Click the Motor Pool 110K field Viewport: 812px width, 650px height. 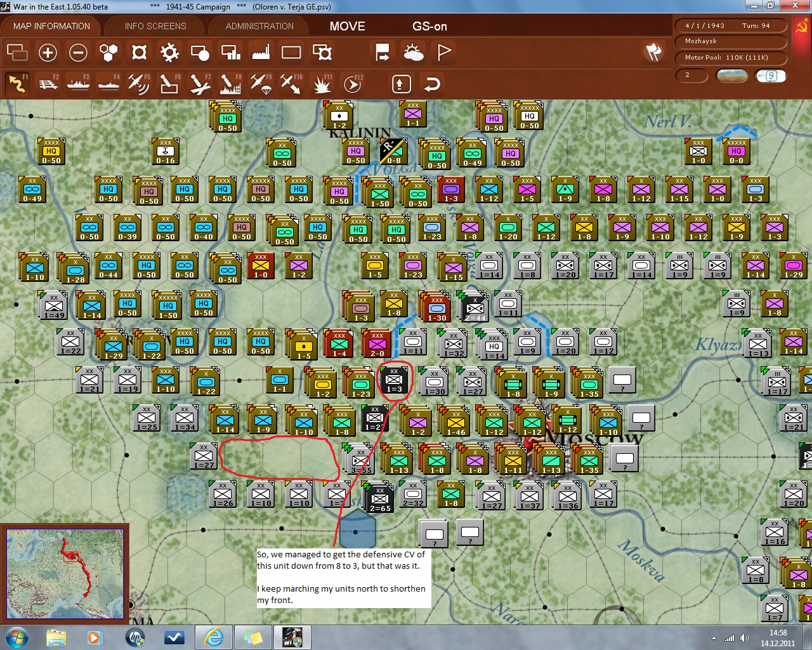731,58
